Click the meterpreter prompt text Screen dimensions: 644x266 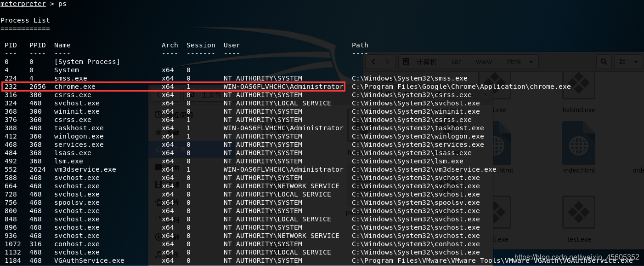(x=23, y=4)
